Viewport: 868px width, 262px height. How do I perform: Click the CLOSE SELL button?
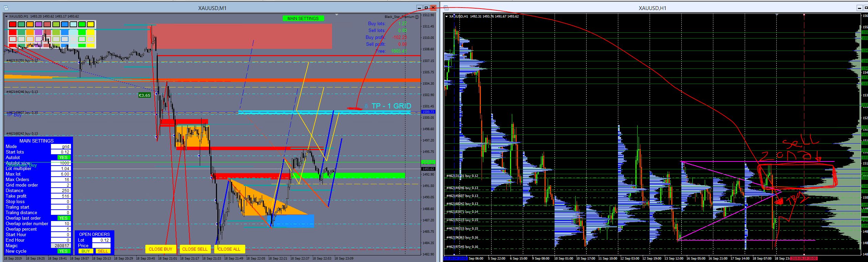[x=195, y=249]
